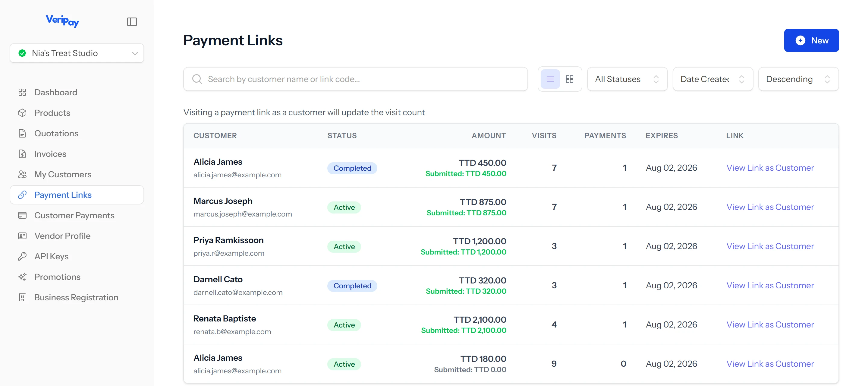Select Payment Links in the sidebar
The width and height of the screenshot is (868, 386).
click(77, 195)
